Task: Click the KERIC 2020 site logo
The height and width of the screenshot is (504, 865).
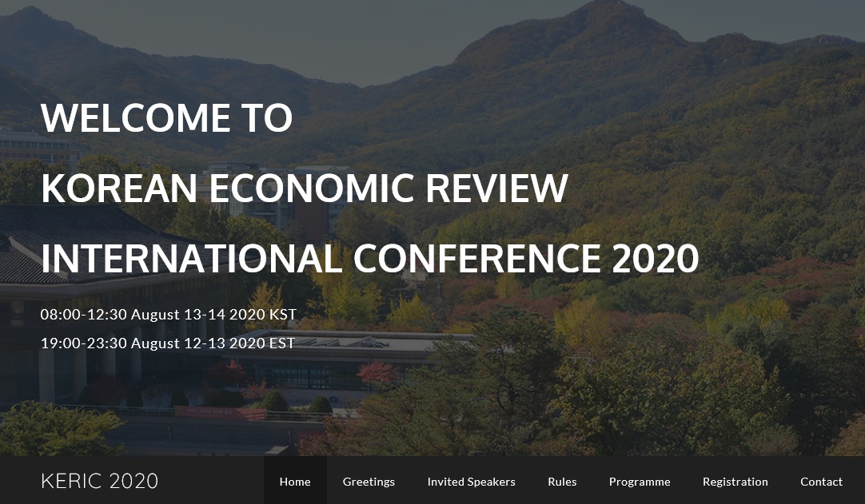Action: 99,481
